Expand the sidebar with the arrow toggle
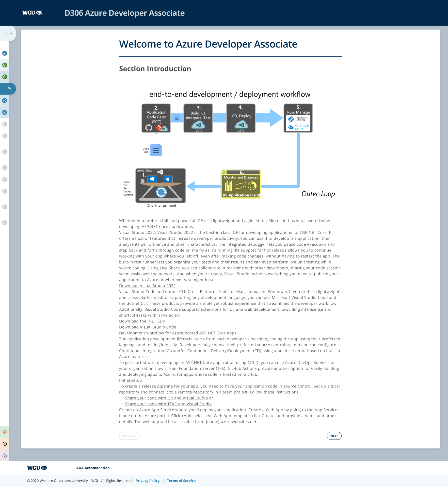448x487 pixels. coord(9,34)
